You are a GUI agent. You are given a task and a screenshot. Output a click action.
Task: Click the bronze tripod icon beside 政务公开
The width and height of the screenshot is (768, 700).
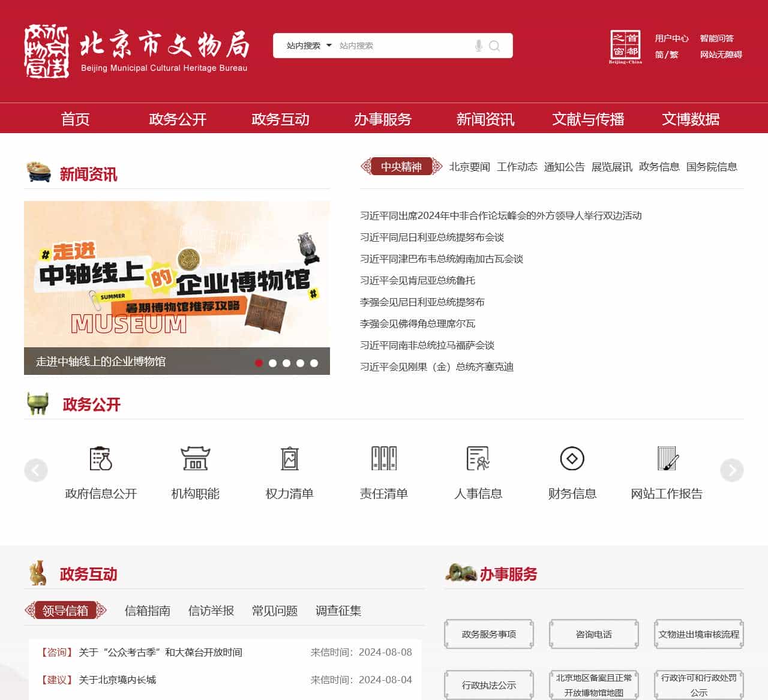[x=38, y=404]
